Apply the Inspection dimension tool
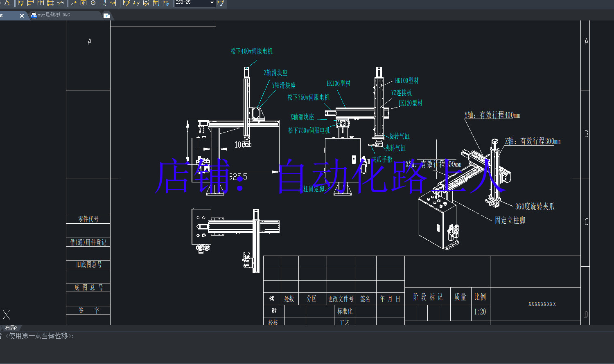This screenshot has height=364, width=614. (103, 3)
